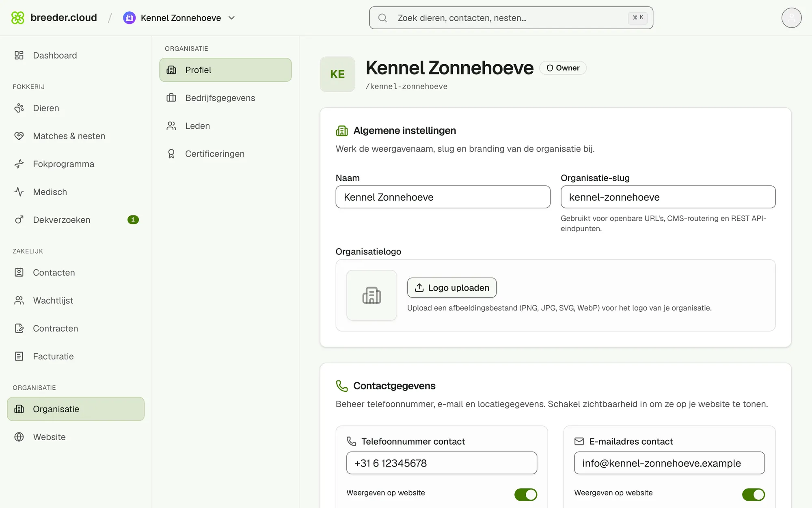This screenshot has height=508, width=812.
Task: Click the KE organisation initials avatar
Action: pos(337,74)
